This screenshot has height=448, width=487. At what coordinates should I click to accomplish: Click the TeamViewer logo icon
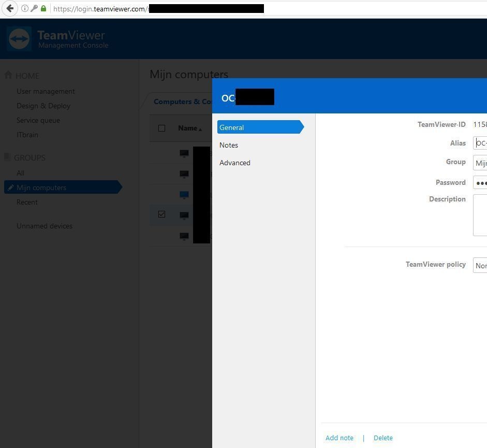click(19, 39)
